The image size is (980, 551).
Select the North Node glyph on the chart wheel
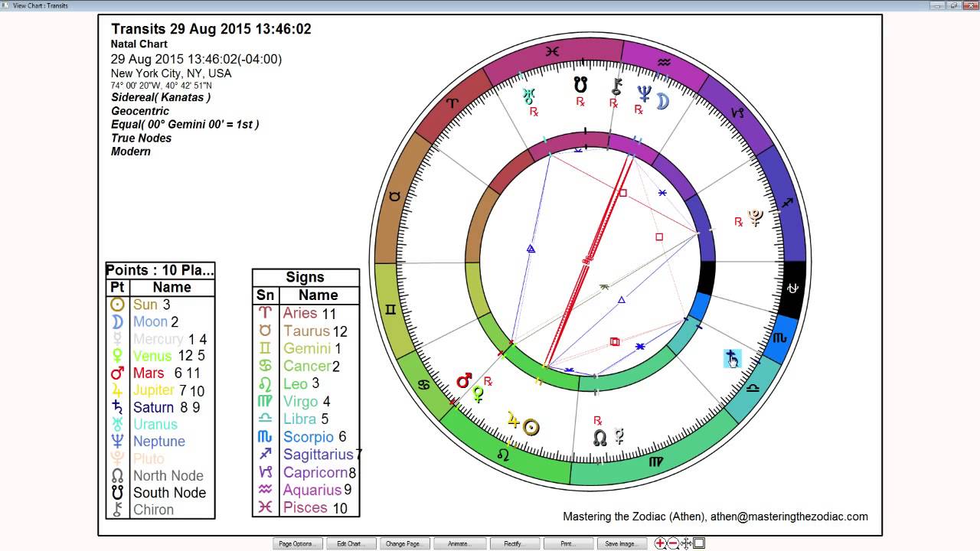pyautogui.click(x=600, y=438)
